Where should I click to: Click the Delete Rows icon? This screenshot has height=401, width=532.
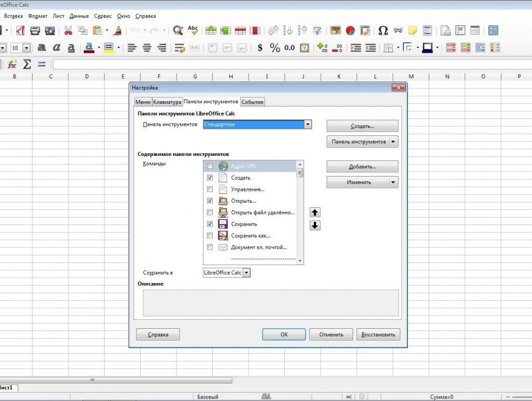[240, 31]
